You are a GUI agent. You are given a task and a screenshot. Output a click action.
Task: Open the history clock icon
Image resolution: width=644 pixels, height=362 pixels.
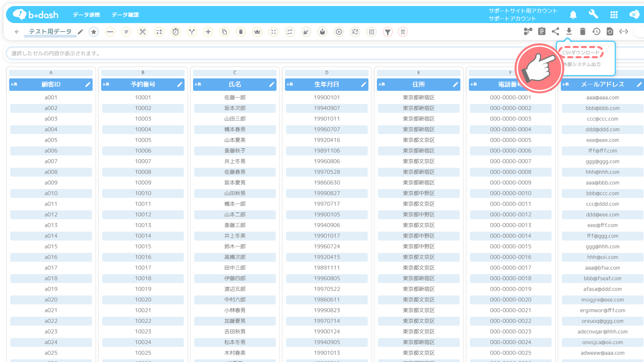(596, 32)
